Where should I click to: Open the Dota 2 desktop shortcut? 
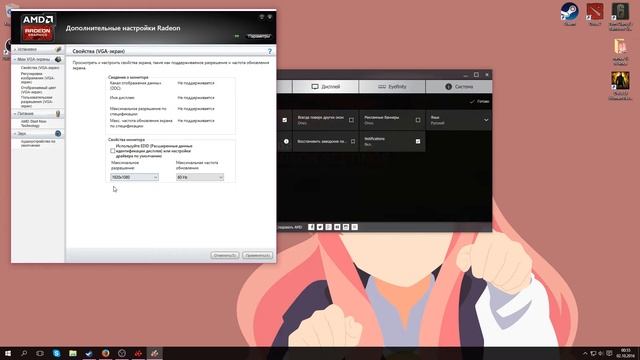point(595,13)
